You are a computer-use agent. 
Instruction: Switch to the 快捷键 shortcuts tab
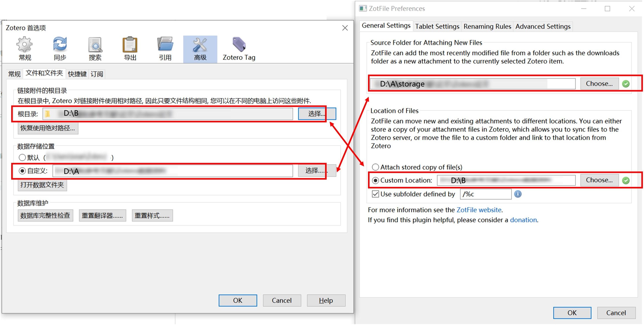click(77, 74)
